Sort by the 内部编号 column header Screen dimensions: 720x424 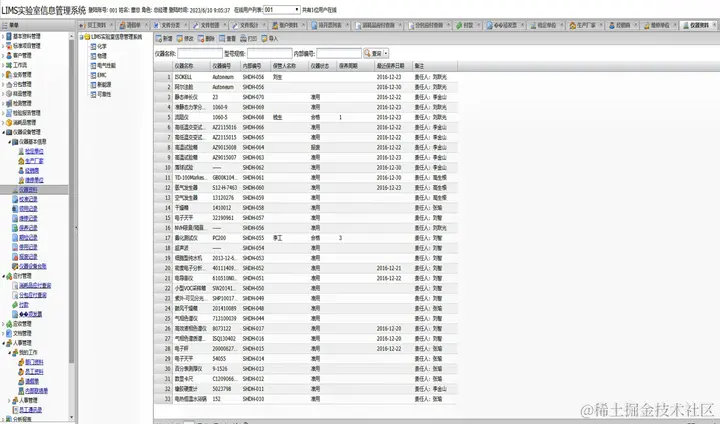256,66
